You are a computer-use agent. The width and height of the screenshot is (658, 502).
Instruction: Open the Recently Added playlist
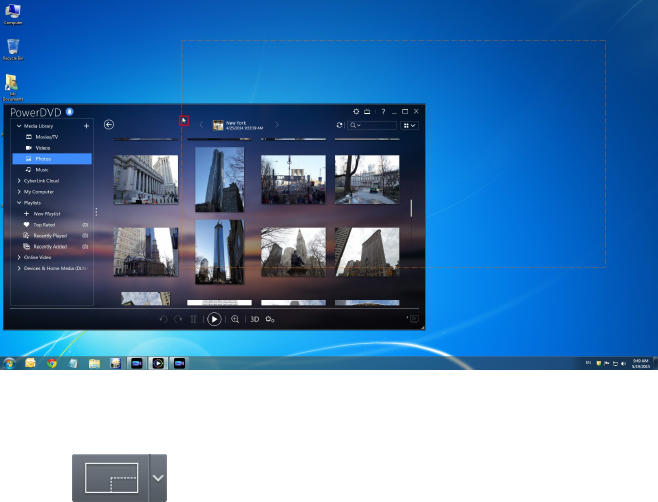(52, 246)
